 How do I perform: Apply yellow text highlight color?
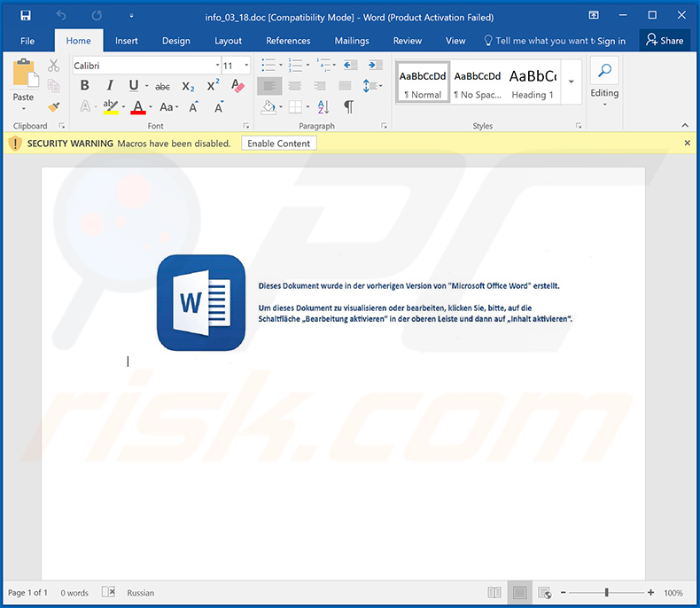tap(110, 106)
